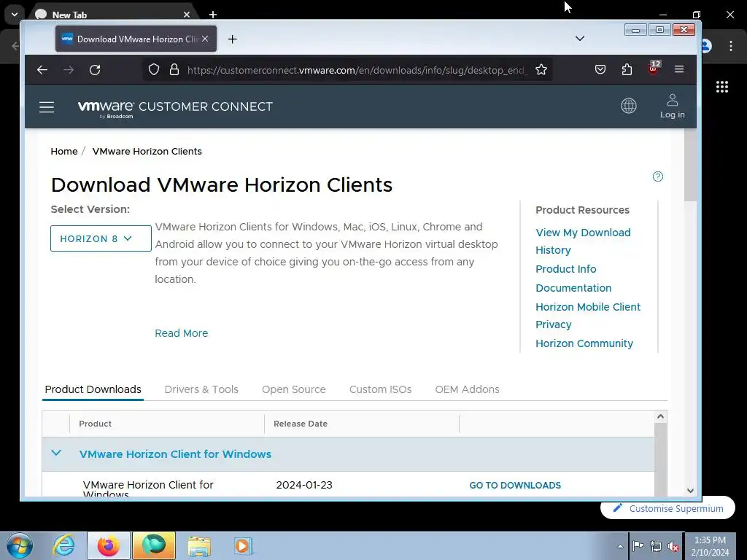Launch Internet Explorer from taskbar
The height and width of the screenshot is (560, 747).
click(64, 545)
